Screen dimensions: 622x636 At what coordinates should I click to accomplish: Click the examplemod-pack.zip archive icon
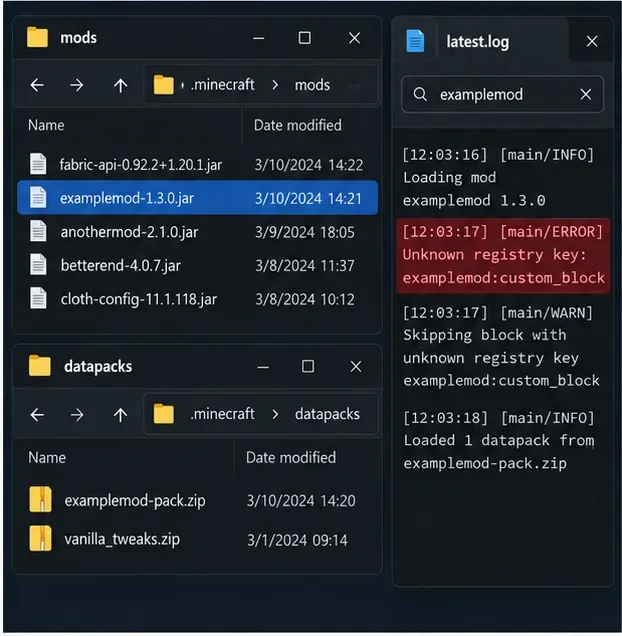click(40, 499)
